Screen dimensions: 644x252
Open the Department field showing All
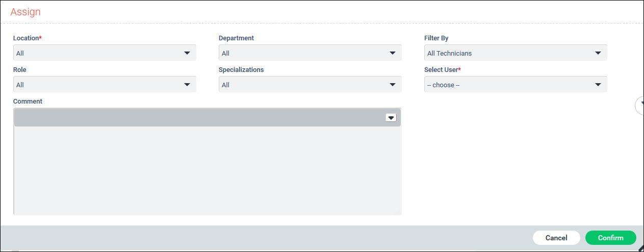(301, 53)
